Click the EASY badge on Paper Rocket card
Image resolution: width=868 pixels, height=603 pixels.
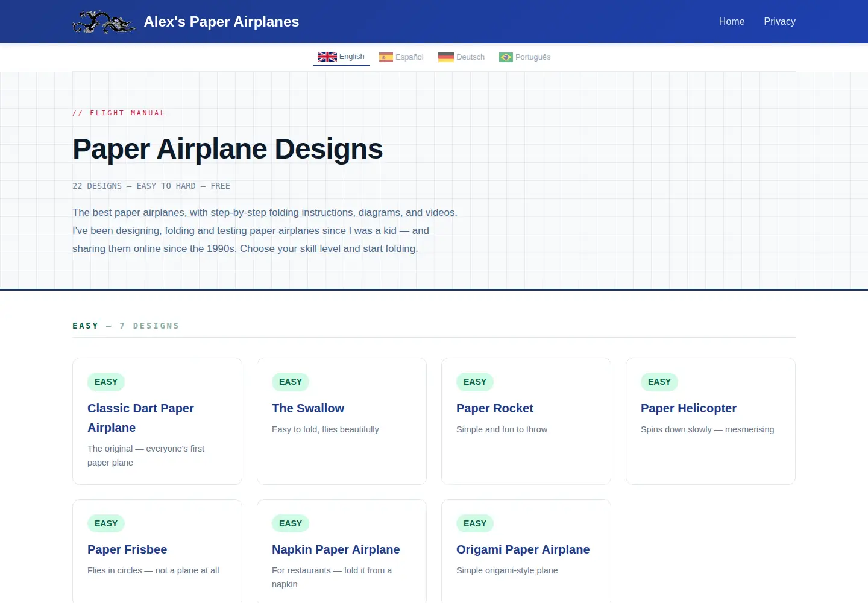coord(475,382)
